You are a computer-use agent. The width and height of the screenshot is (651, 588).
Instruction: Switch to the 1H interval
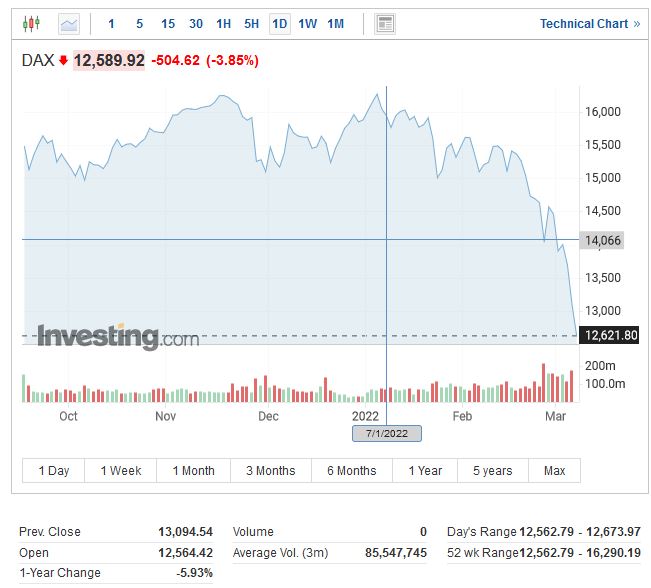tap(224, 23)
